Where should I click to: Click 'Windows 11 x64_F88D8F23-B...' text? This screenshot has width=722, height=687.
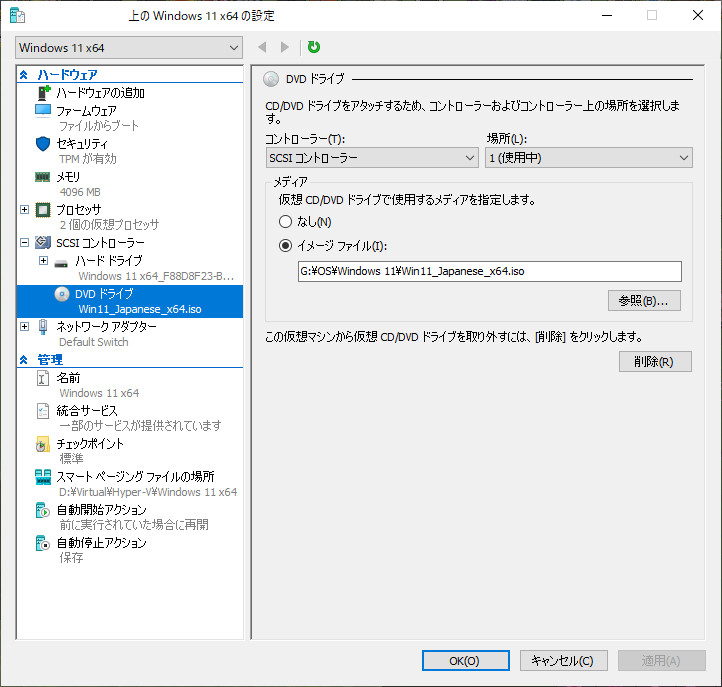pyautogui.click(x=157, y=276)
